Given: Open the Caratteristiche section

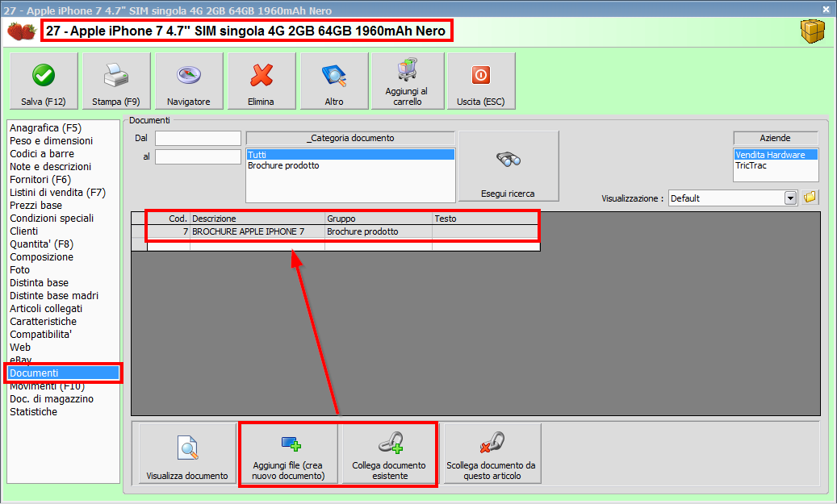Looking at the screenshot, I should [44, 322].
